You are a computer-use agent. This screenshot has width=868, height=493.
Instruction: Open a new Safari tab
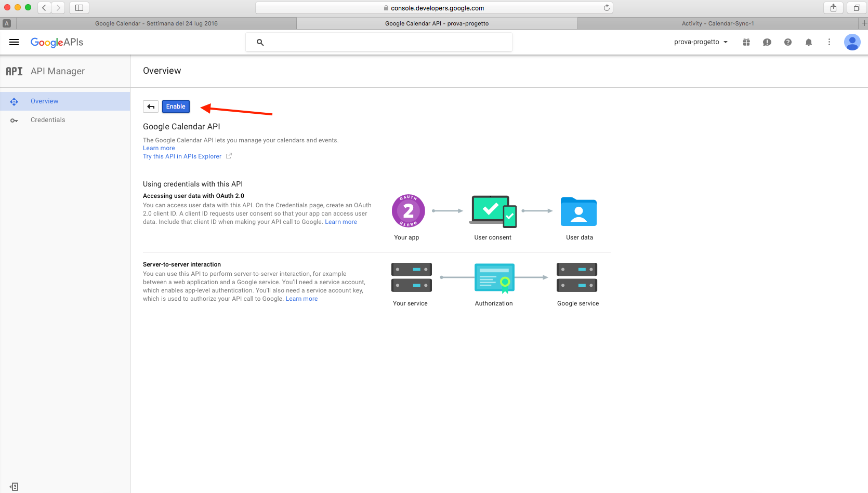point(864,23)
